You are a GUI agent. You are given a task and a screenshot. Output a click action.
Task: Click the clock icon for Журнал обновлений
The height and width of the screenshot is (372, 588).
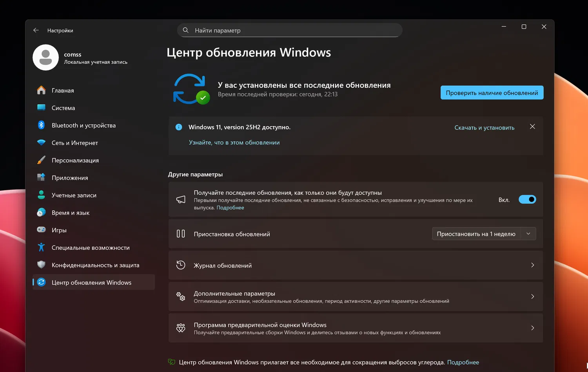point(181,265)
